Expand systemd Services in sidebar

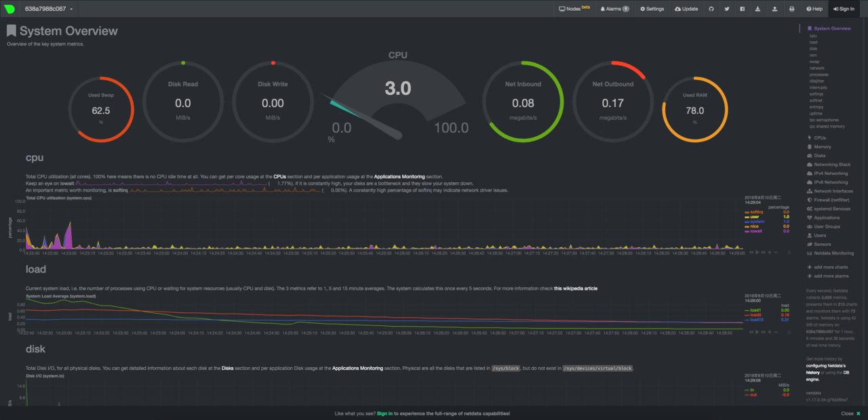[829, 209]
